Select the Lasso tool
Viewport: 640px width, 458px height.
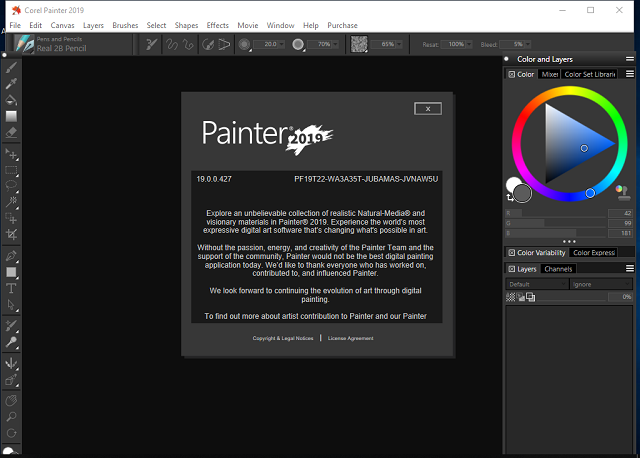(x=11, y=186)
